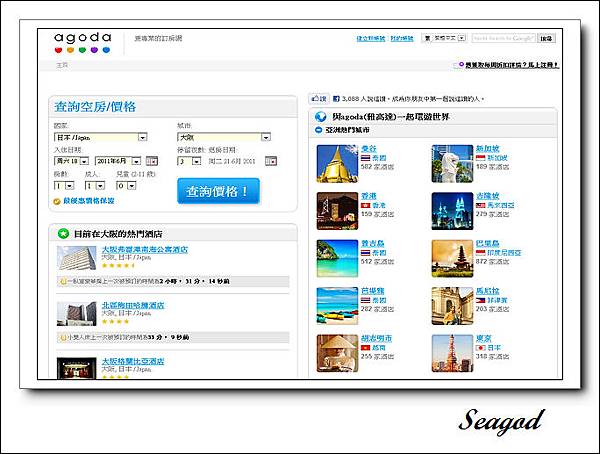Open the 巴里島 Bali city link

(x=488, y=243)
